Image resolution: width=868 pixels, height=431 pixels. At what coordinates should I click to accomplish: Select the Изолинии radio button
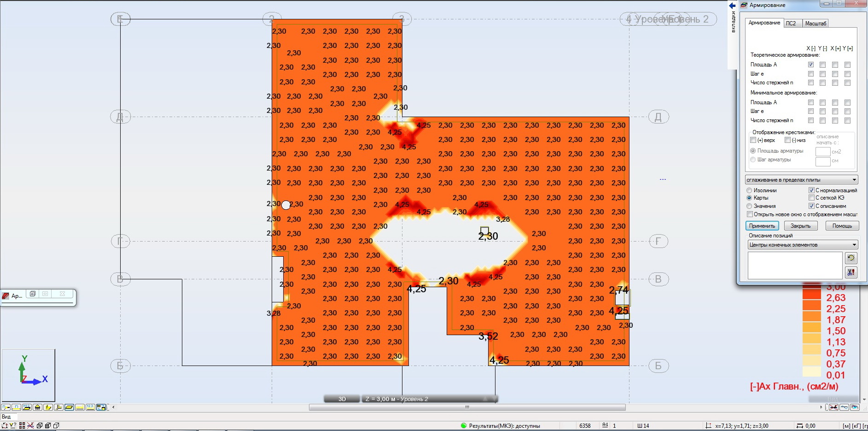[x=749, y=190]
